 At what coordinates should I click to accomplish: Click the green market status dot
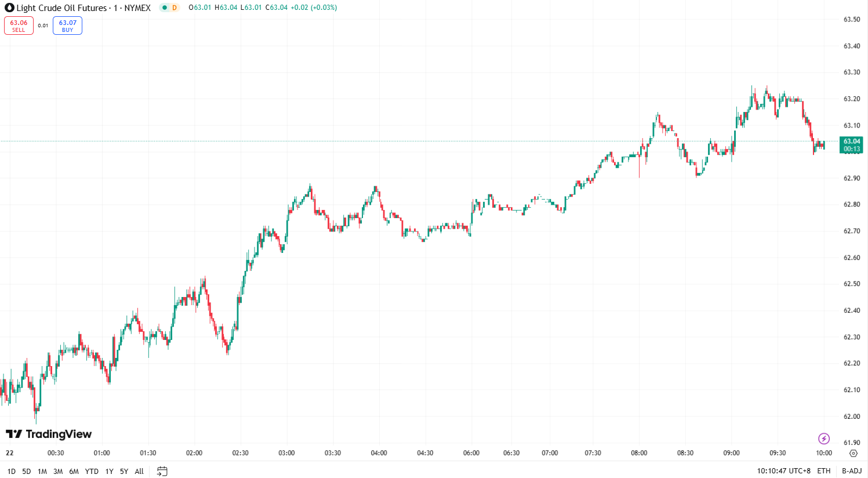[x=165, y=8]
